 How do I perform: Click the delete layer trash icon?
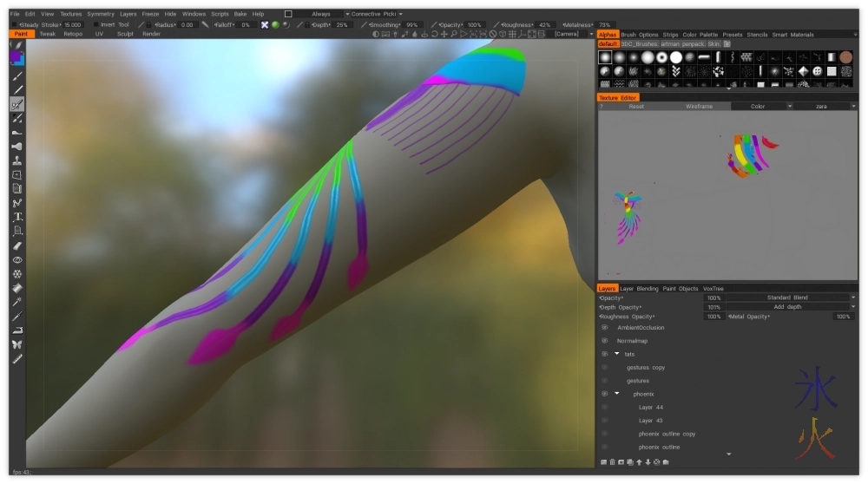pyautogui.click(x=611, y=461)
